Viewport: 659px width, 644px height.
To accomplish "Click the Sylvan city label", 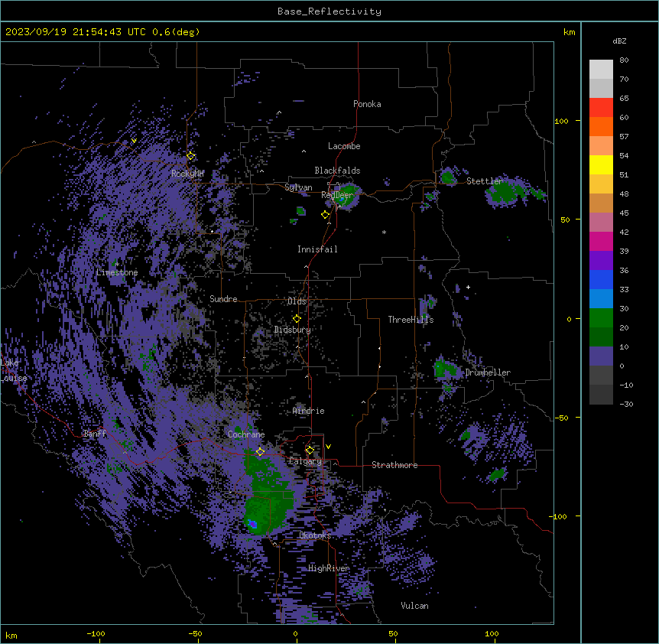I will coord(298,187).
